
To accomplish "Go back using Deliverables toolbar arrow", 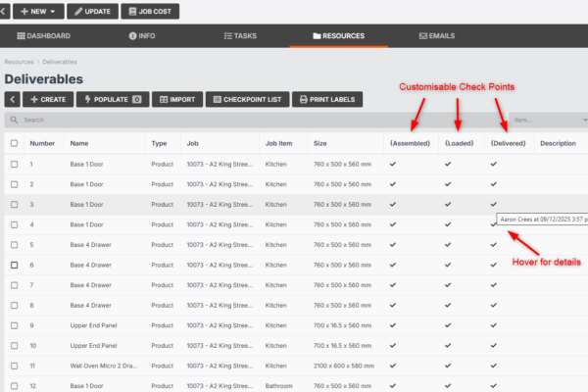I will 13,99.
